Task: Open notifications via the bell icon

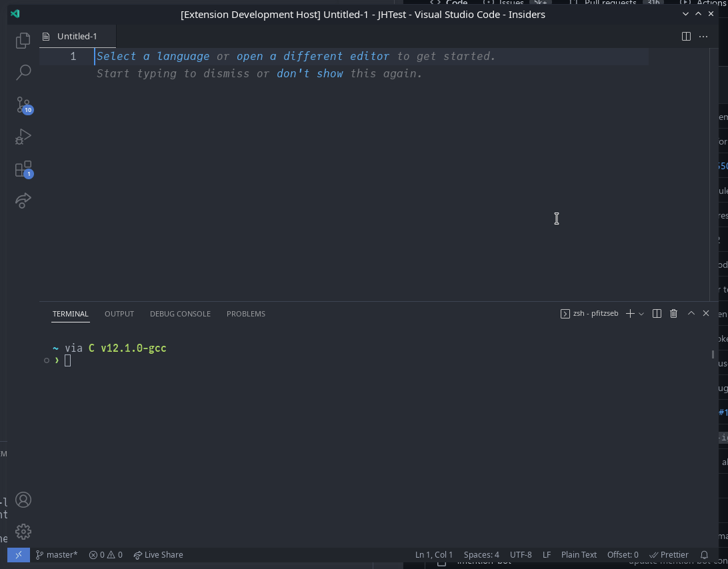Action: (x=704, y=554)
